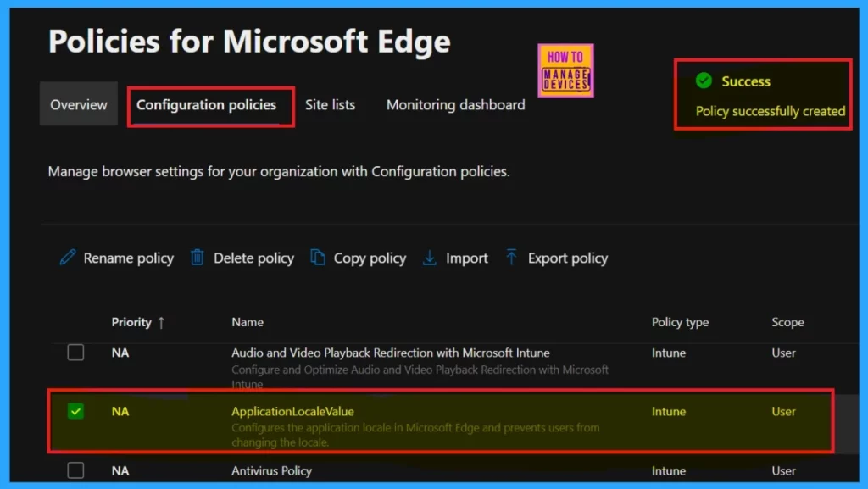Click the Priority sort arrow icon
Image resolution: width=868 pixels, height=489 pixels.
161,323
